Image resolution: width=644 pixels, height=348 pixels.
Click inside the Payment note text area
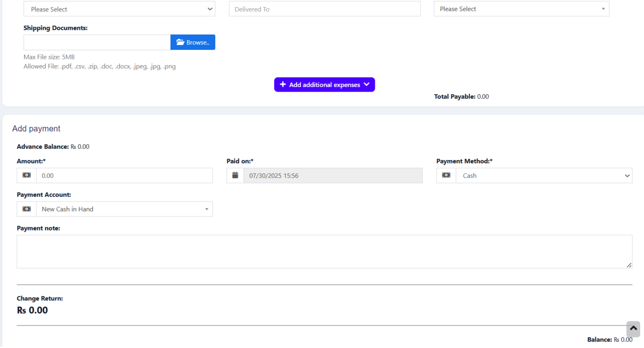tap(324, 251)
